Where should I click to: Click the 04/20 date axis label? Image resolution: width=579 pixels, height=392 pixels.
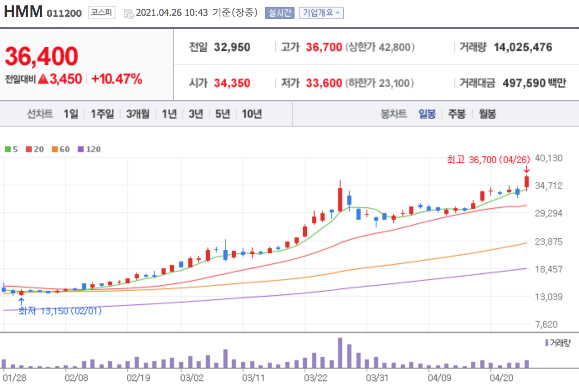[x=501, y=378]
